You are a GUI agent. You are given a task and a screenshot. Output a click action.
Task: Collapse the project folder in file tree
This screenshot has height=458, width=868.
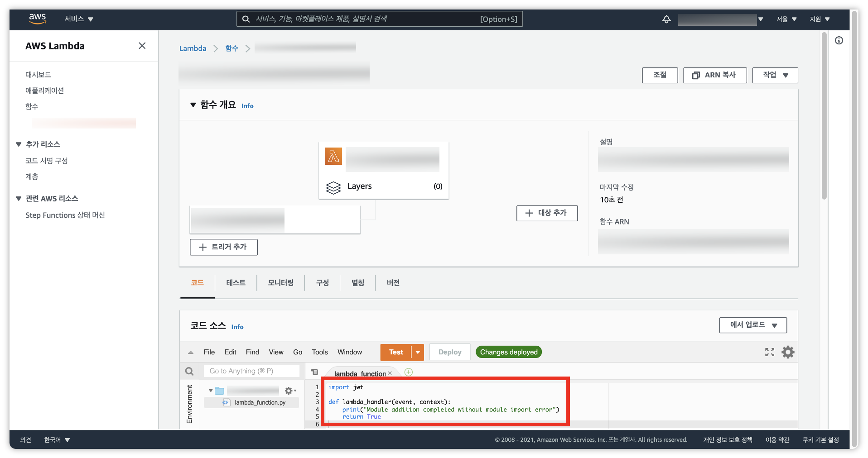click(x=211, y=391)
